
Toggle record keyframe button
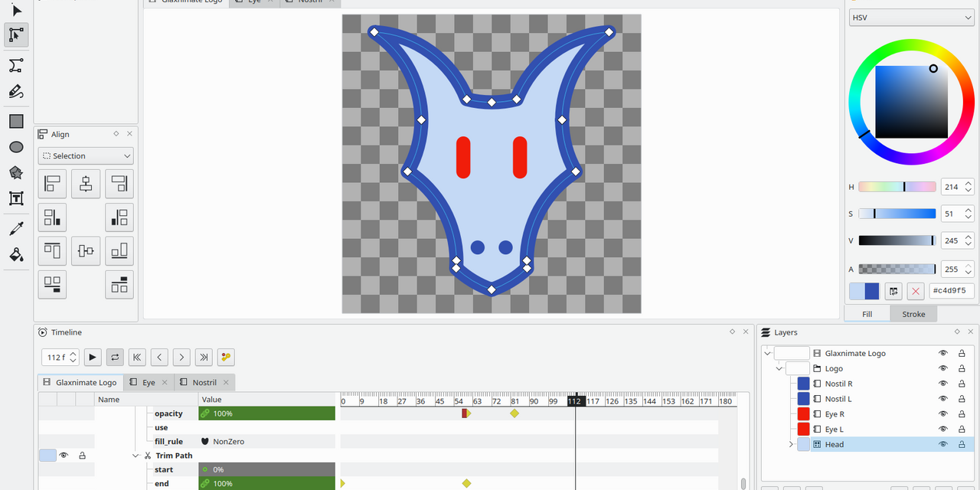226,357
